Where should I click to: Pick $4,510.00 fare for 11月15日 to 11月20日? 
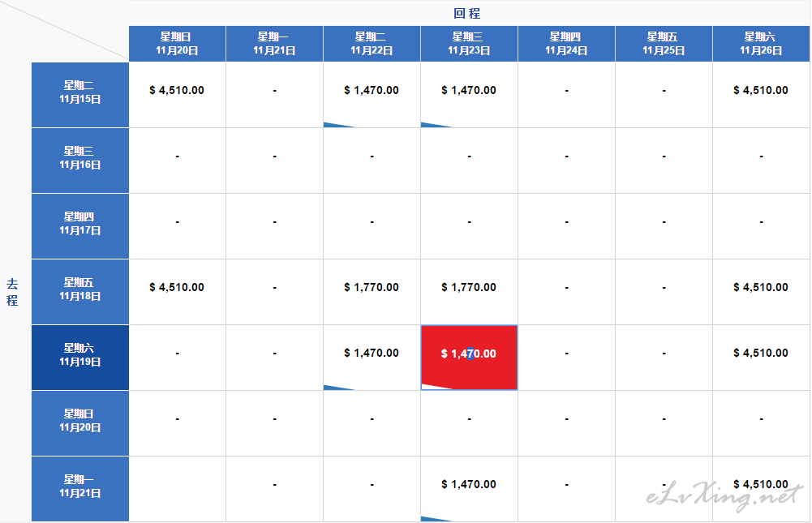(177, 95)
